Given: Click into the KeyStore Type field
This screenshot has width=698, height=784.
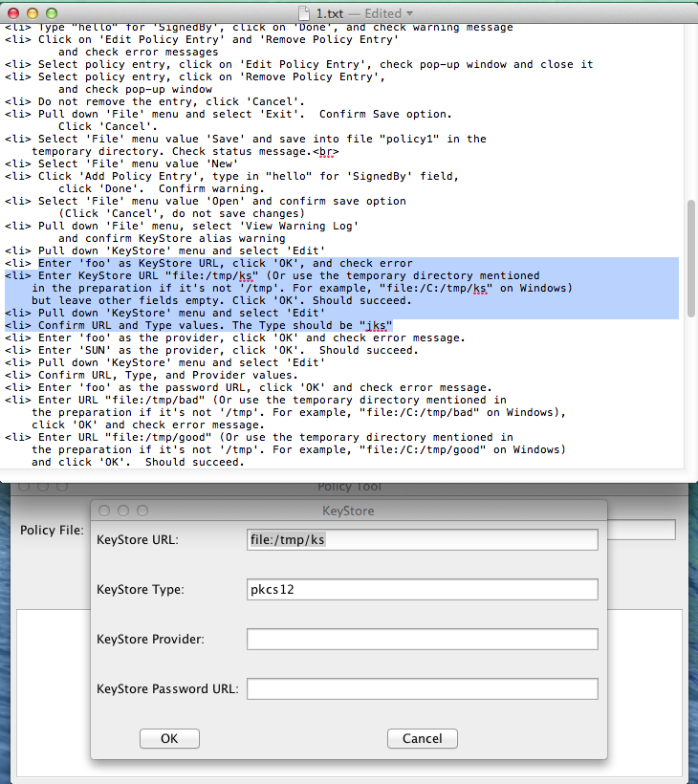Looking at the screenshot, I should tap(422, 590).
